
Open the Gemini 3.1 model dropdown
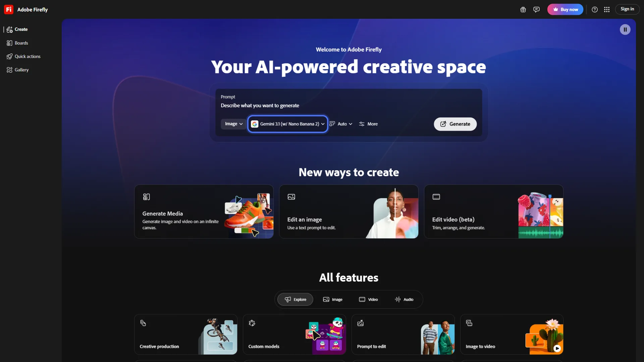288,124
